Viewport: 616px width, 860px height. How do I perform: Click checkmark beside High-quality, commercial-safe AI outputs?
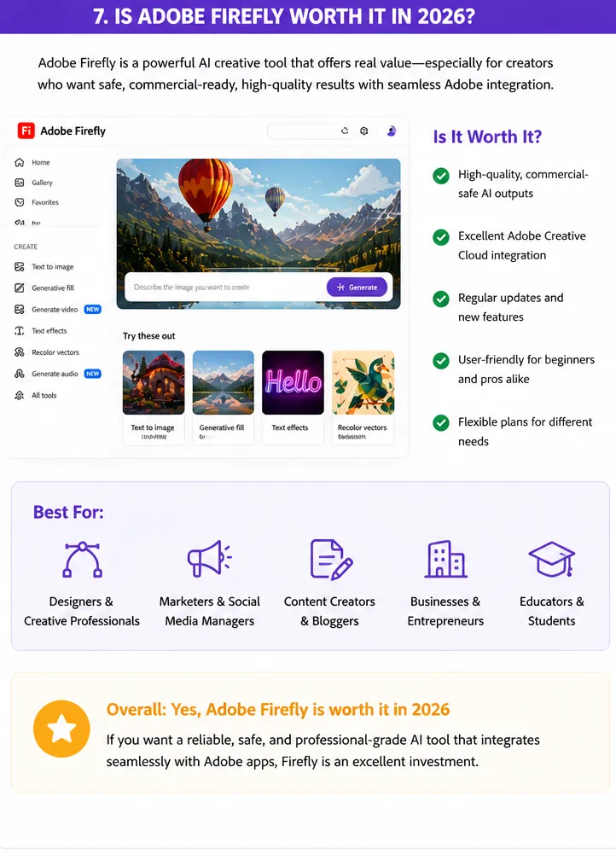coord(441,176)
